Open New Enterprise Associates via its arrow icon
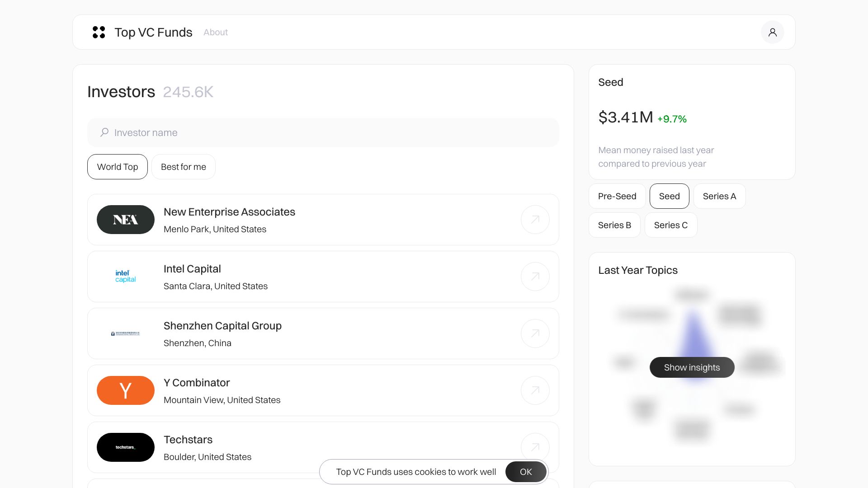This screenshot has width=868, height=488. [535, 220]
